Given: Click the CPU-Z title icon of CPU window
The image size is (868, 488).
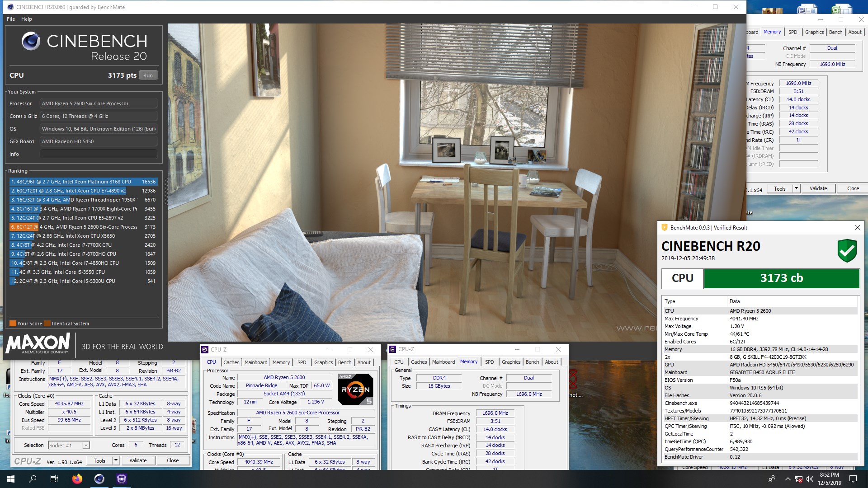Looking at the screenshot, I should point(205,349).
